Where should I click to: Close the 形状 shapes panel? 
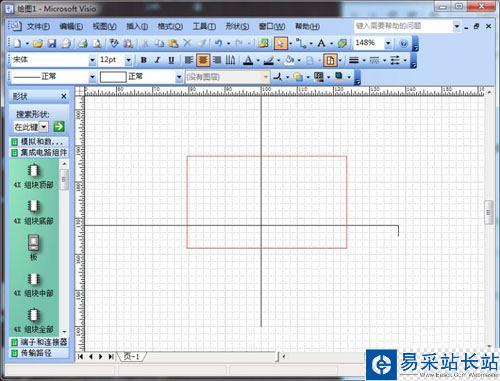point(64,96)
